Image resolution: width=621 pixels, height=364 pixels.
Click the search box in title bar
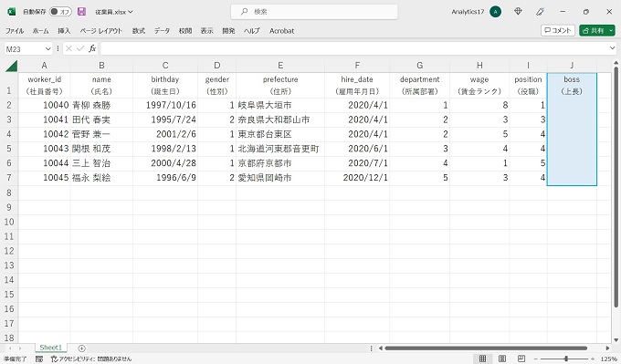click(314, 12)
